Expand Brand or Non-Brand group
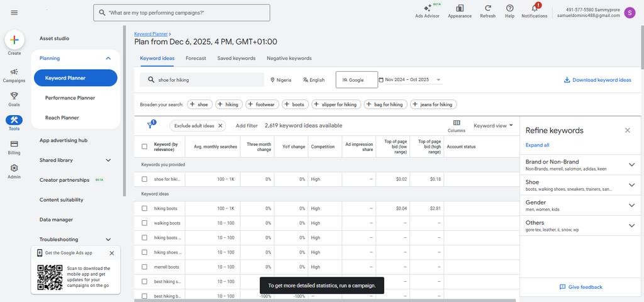The width and height of the screenshot is (644, 302). (631, 165)
